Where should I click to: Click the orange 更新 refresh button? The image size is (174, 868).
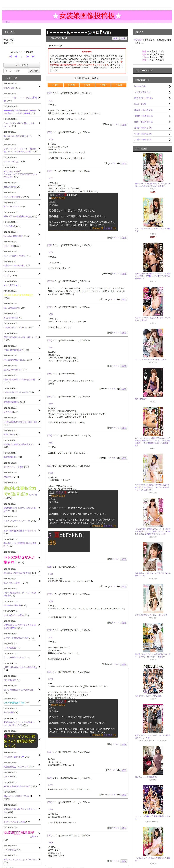[103, 85]
